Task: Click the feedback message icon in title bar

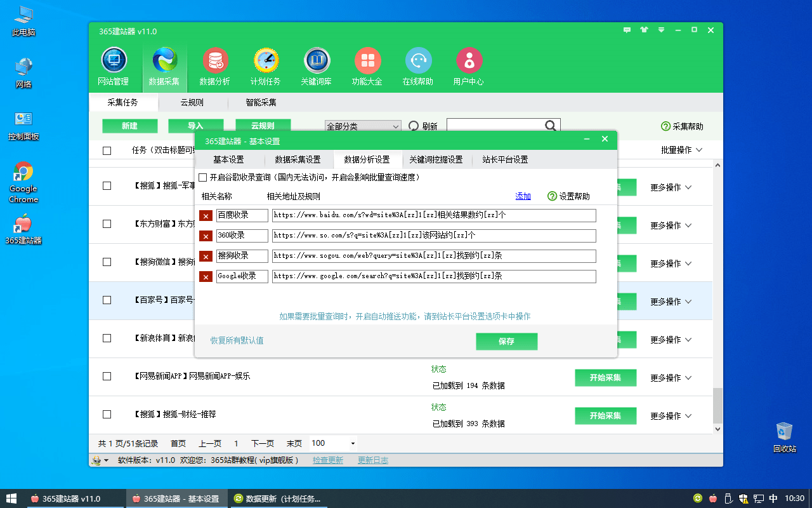Action: [627, 30]
